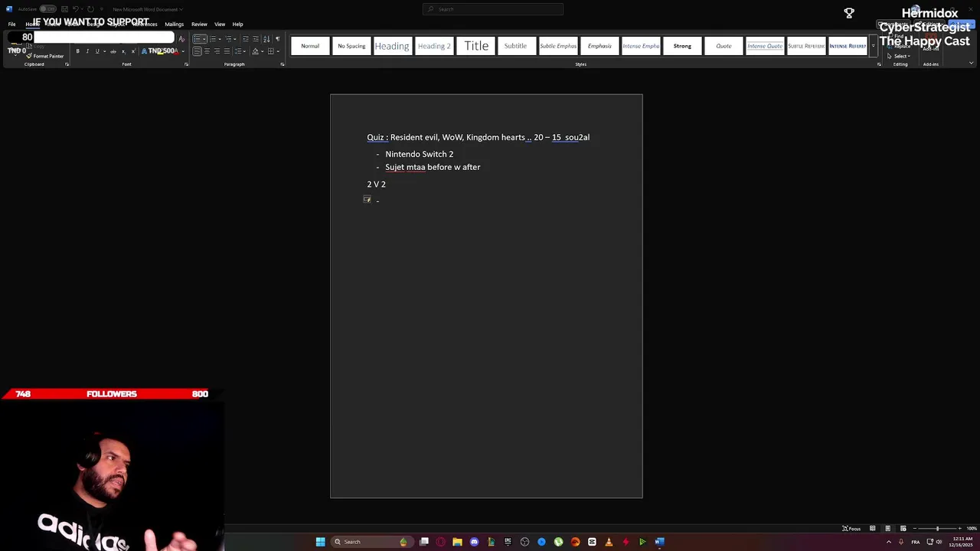Align text left
980x551 pixels.
[x=197, y=51]
